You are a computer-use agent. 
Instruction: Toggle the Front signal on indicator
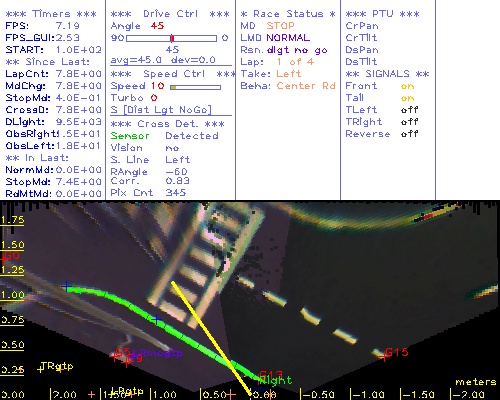407,86
